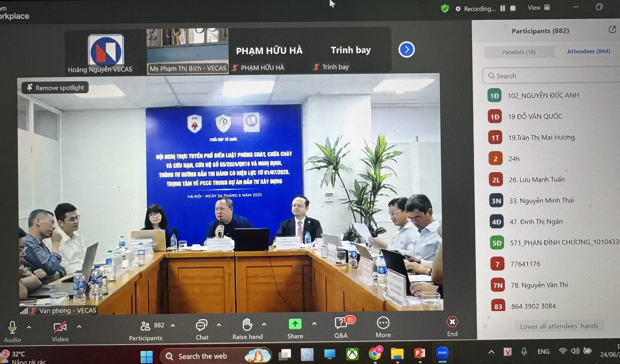This screenshot has width=620, height=364.
Task: Open PowerPoint from the taskbar
Action: 420,353
